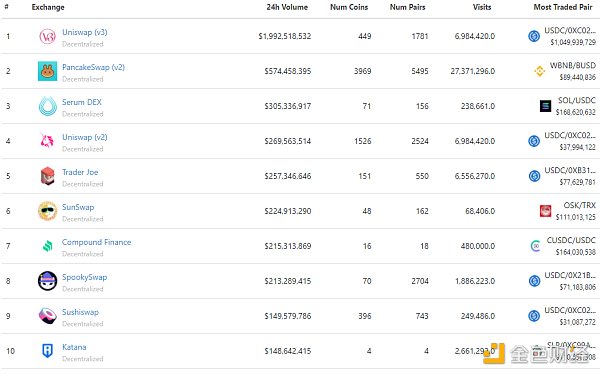
Task: Click the Uniswap (v3) logo icon
Action: 47,36
